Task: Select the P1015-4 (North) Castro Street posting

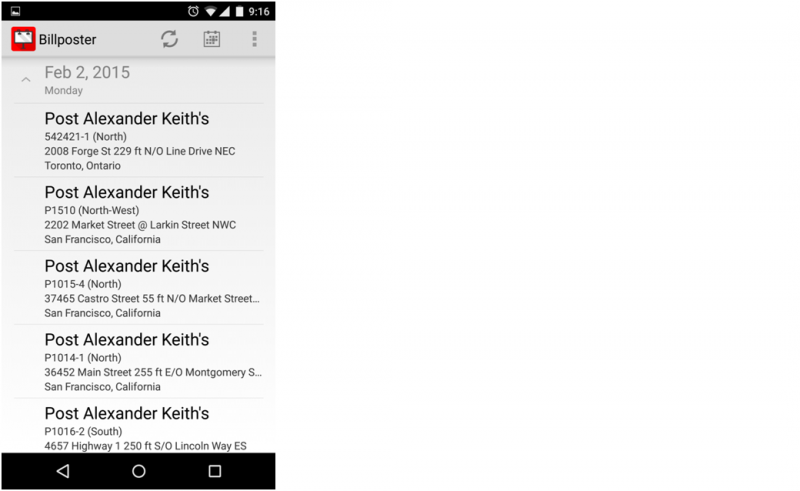Action: coord(139,288)
